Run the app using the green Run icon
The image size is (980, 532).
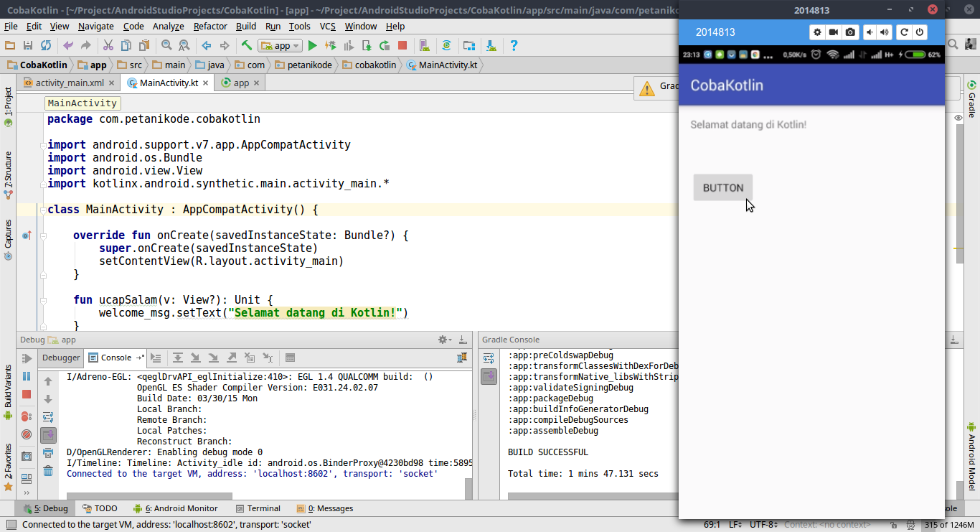pyautogui.click(x=312, y=45)
